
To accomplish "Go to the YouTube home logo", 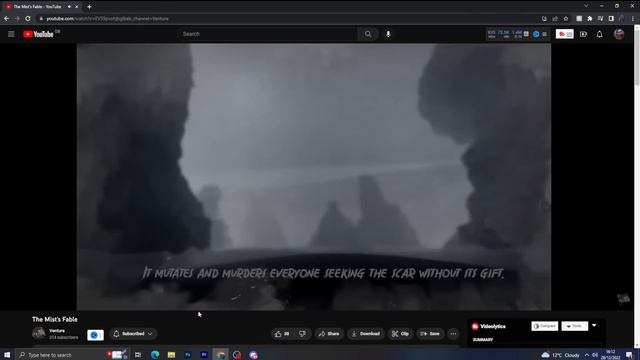I will tap(38, 34).
